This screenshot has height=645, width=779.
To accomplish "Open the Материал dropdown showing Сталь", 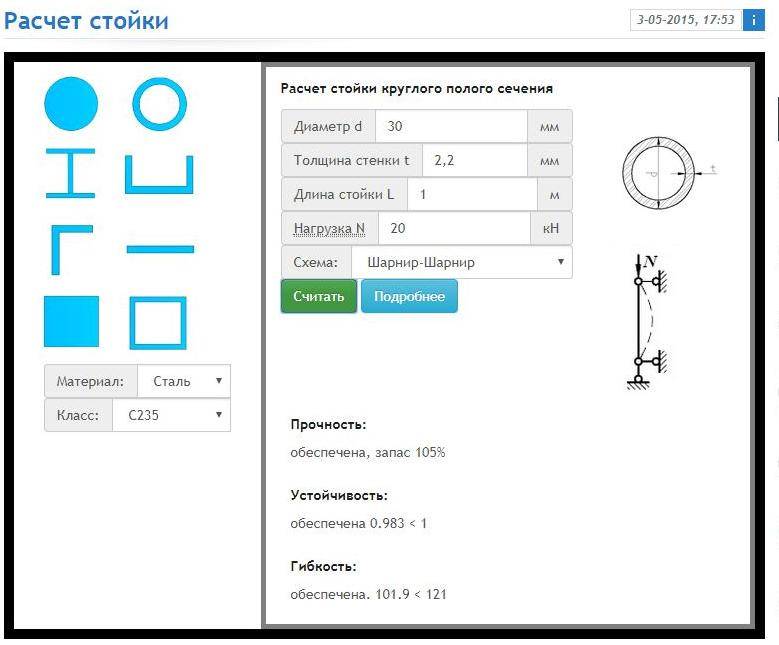I will pyautogui.click(x=184, y=381).
